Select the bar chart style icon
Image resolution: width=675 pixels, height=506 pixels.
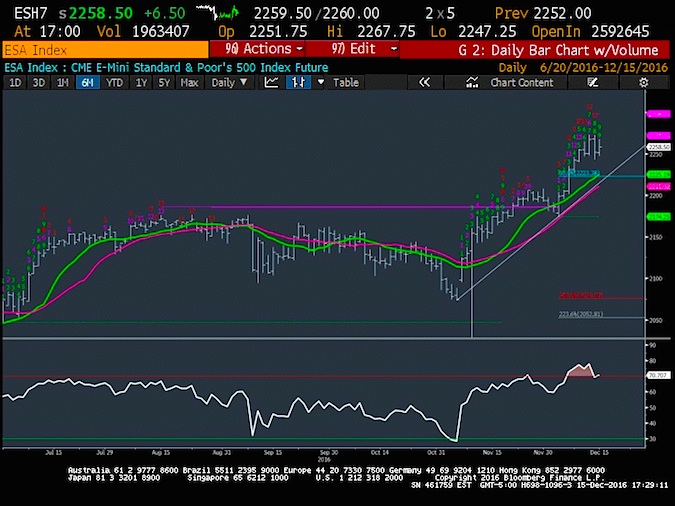(x=298, y=82)
